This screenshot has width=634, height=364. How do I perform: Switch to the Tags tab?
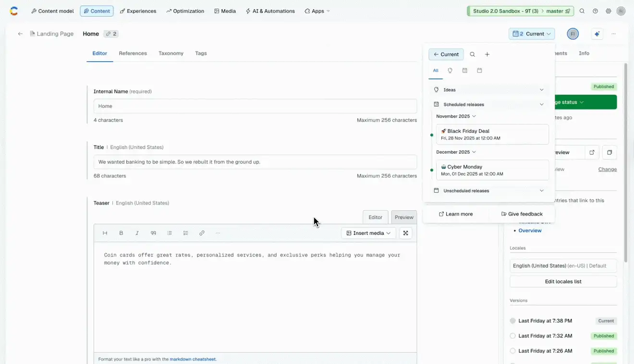[201, 53]
